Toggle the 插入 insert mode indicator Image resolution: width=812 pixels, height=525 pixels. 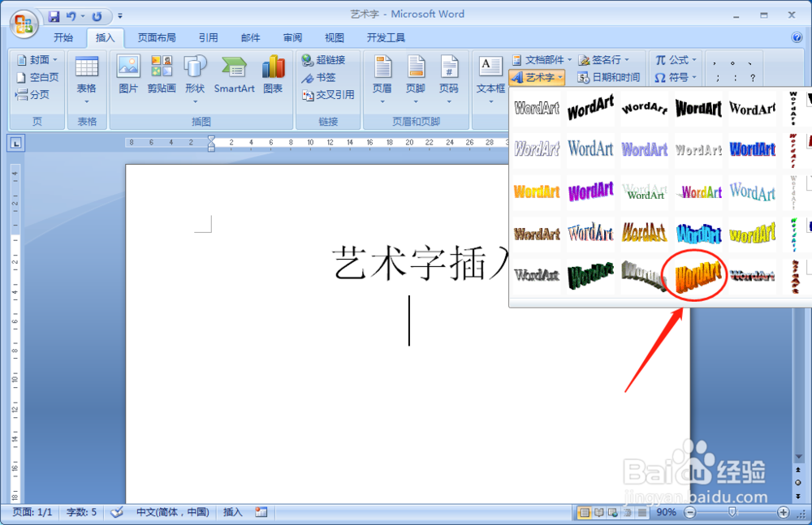tap(232, 512)
